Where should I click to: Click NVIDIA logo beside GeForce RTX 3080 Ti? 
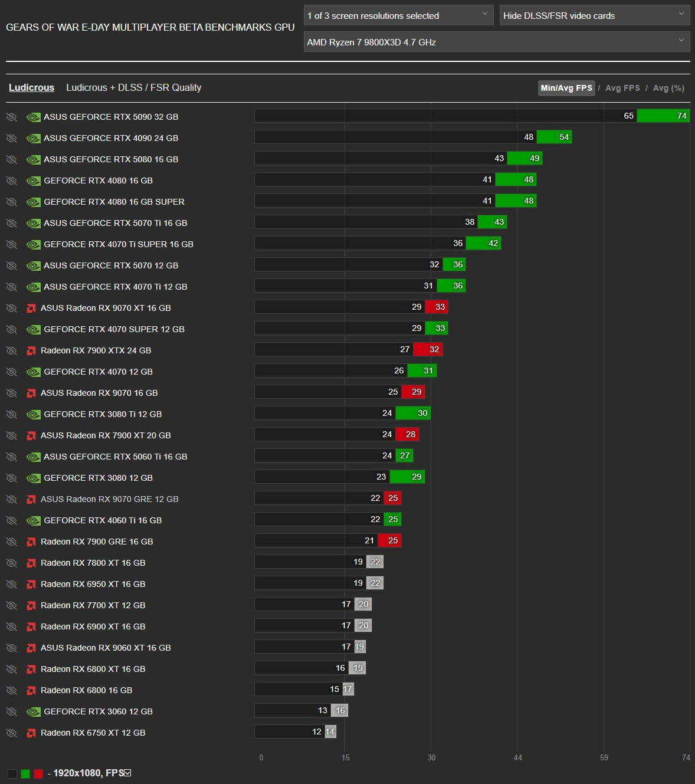pyautogui.click(x=34, y=414)
